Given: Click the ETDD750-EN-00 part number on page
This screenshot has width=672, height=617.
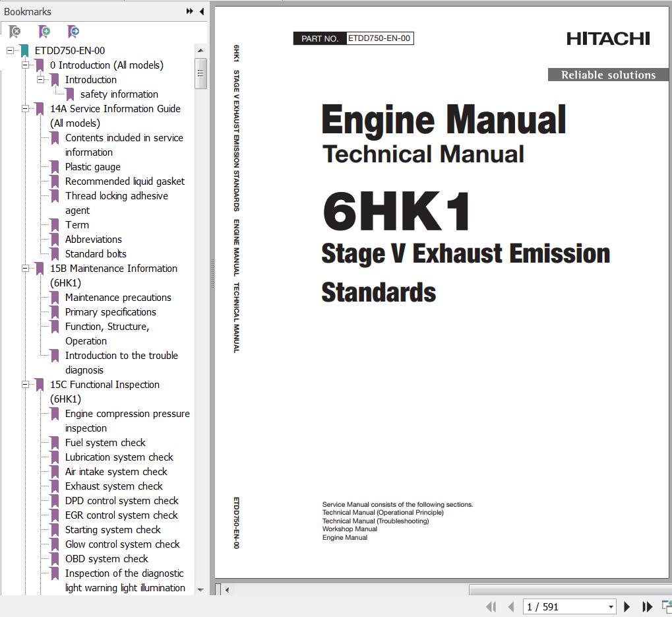Looking at the screenshot, I should coord(379,38).
